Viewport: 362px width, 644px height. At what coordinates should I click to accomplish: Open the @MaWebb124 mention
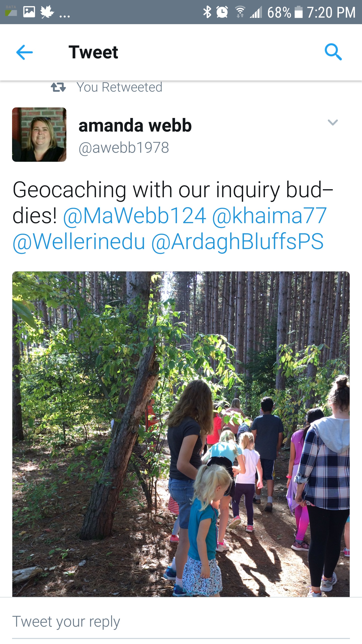tap(134, 216)
